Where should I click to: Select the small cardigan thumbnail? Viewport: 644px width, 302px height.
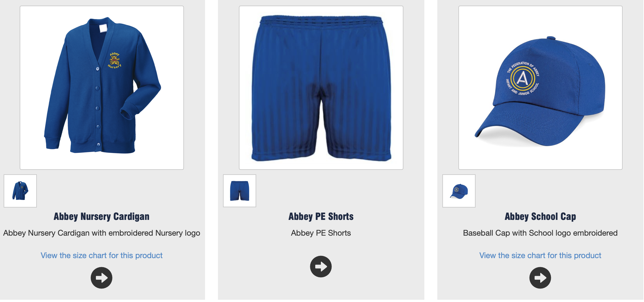pos(20,191)
